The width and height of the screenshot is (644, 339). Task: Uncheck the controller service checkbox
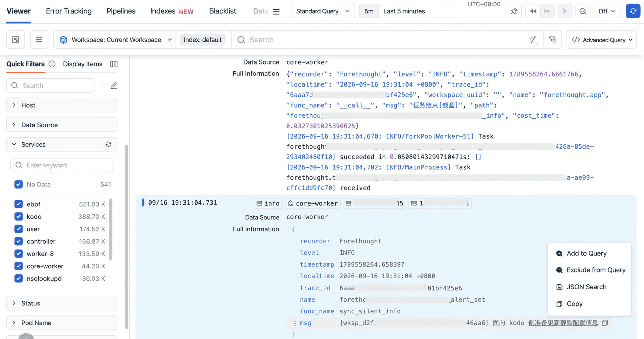pyautogui.click(x=18, y=241)
